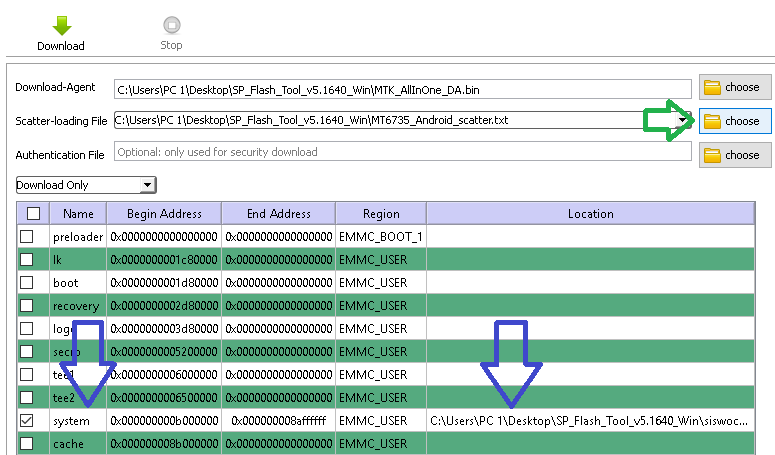Image resolution: width=775 pixels, height=455 pixels.
Task: Expand the Scatter-loading File path dropdown
Action: 683,120
